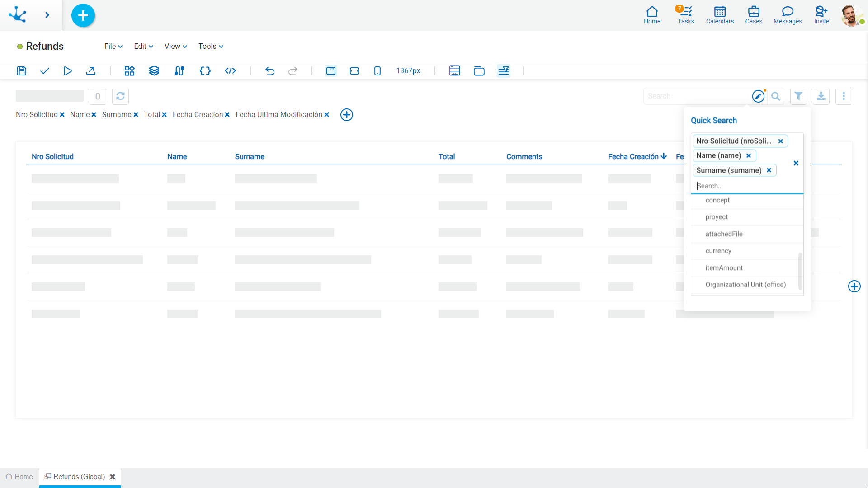Go to Home in top navigation
This screenshot has width=868, height=488.
(652, 15)
